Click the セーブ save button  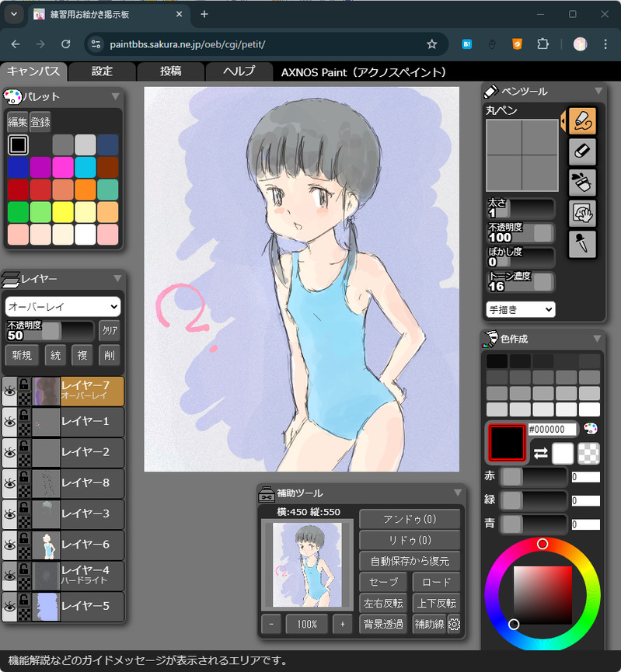tap(383, 583)
